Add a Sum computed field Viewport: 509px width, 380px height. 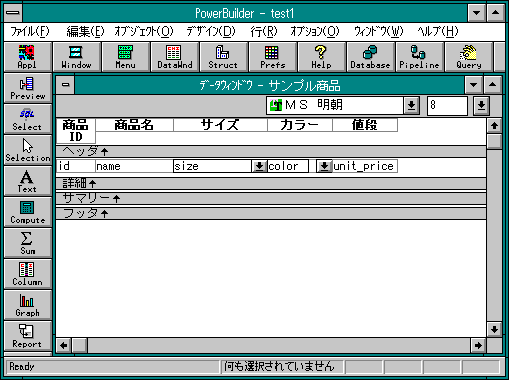[28, 243]
